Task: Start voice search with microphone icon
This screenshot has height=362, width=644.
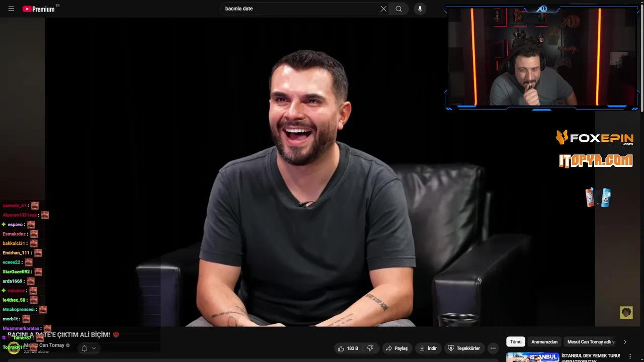Action: [x=420, y=9]
